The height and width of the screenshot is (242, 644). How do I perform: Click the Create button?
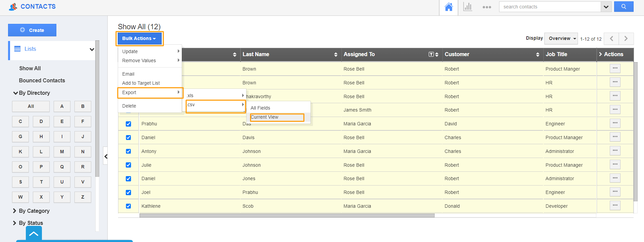click(32, 30)
